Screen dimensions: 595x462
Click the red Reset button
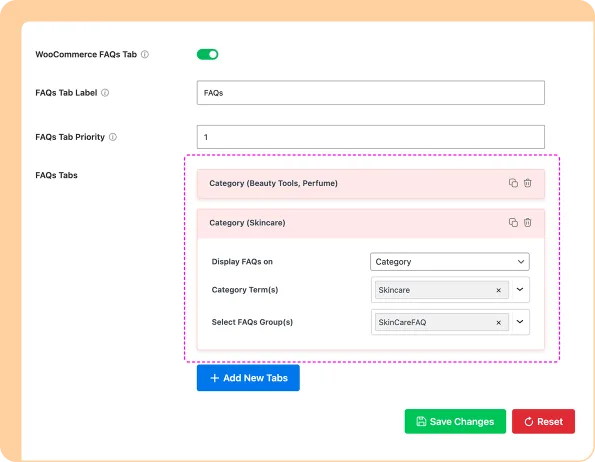[543, 421]
